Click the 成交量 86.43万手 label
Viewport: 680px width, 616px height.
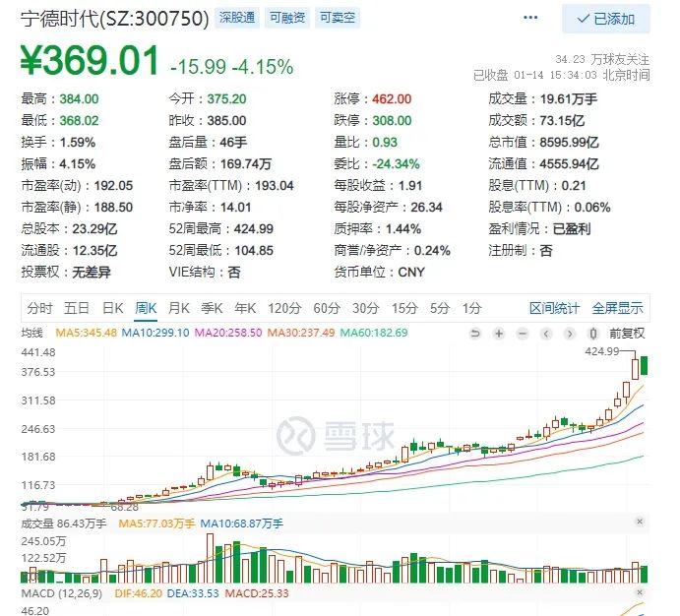pyautogui.click(x=64, y=524)
